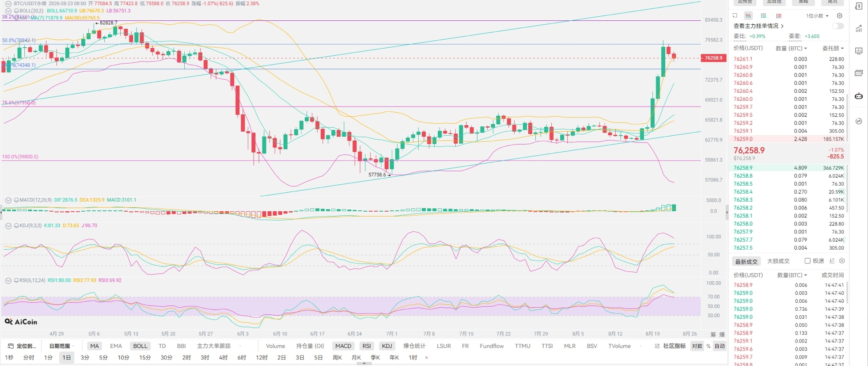Click the swap arrows circle icon in sidebar
Screen dimensions: 868x366
tap(859, 121)
